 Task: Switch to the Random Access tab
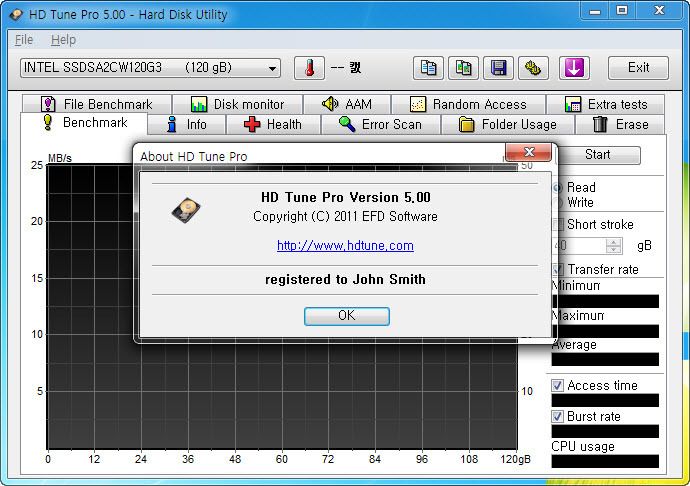pyautogui.click(x=469, y=104)
